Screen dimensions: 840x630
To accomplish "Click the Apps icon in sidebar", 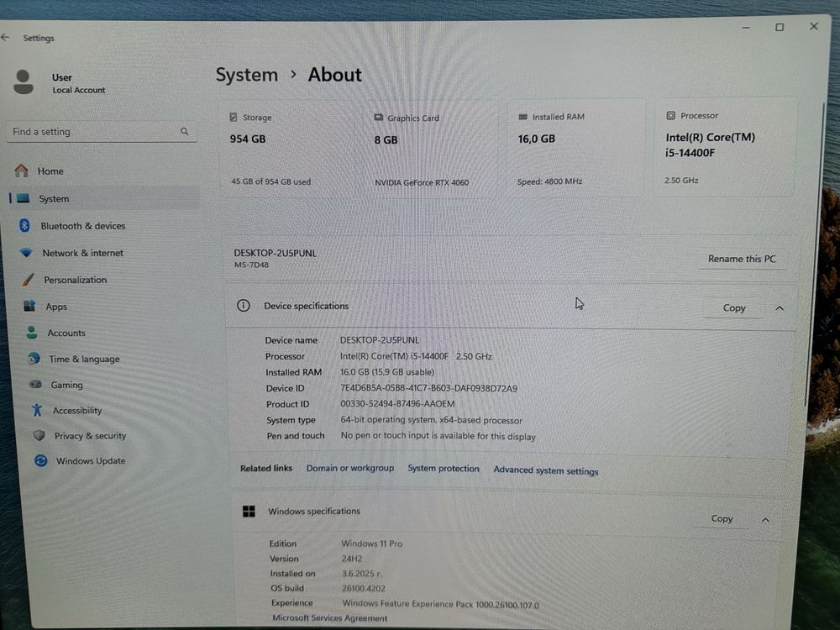I will click(29, 306).
